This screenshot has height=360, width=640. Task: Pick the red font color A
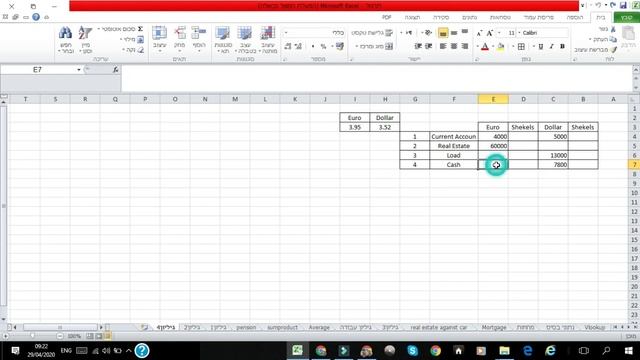pyautogui.click(x=485, y=47)
